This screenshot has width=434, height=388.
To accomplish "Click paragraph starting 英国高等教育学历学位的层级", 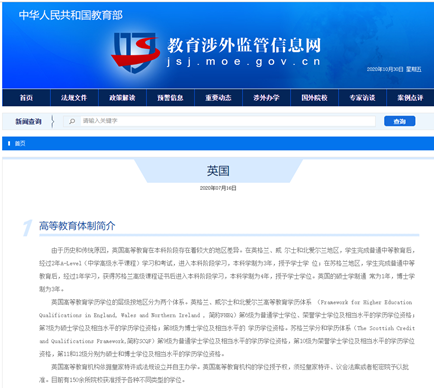I will pos(227,328).
